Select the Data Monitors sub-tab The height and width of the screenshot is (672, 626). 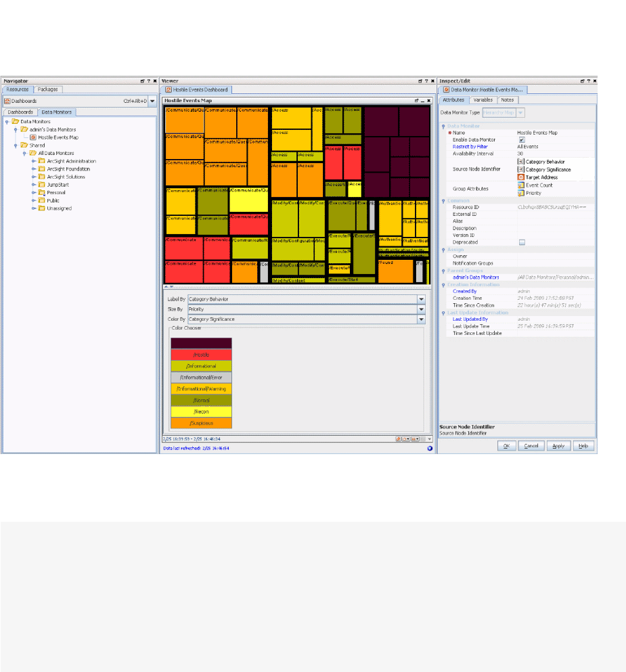pos(57,112)
